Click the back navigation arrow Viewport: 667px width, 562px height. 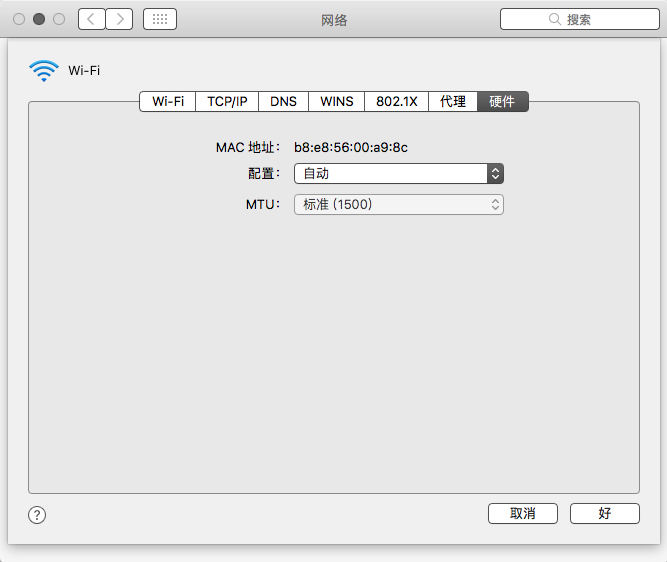pos(91,19)
